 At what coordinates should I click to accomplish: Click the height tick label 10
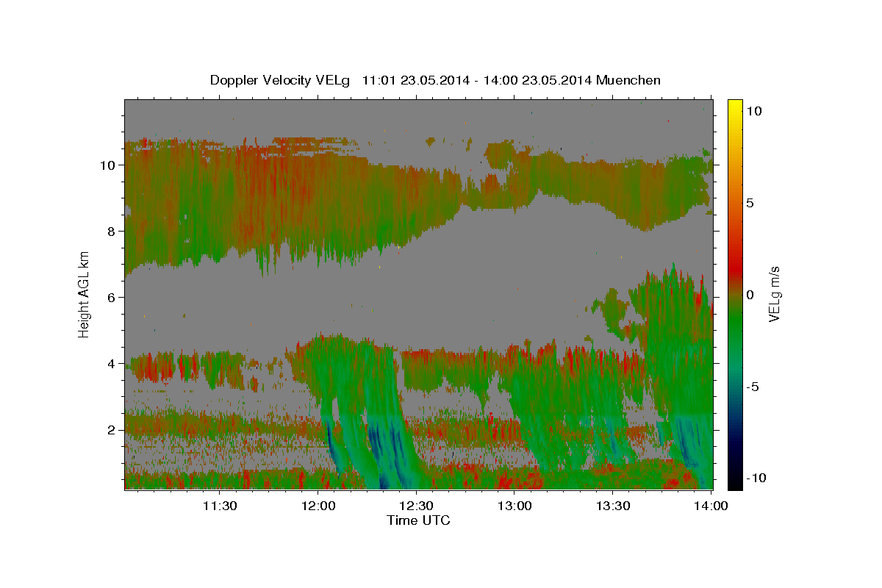[x=107, y=165]
